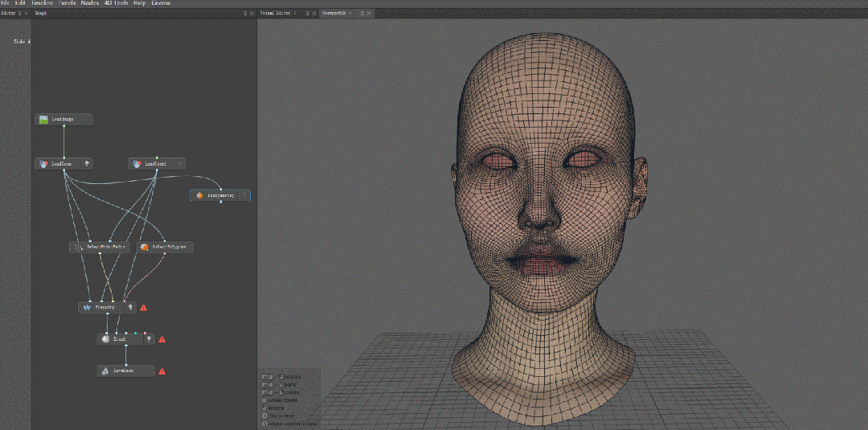The height and width of the screenshot is (430, 868).
Task: Open the Viewport3D tab options menu
Action: 362,14
